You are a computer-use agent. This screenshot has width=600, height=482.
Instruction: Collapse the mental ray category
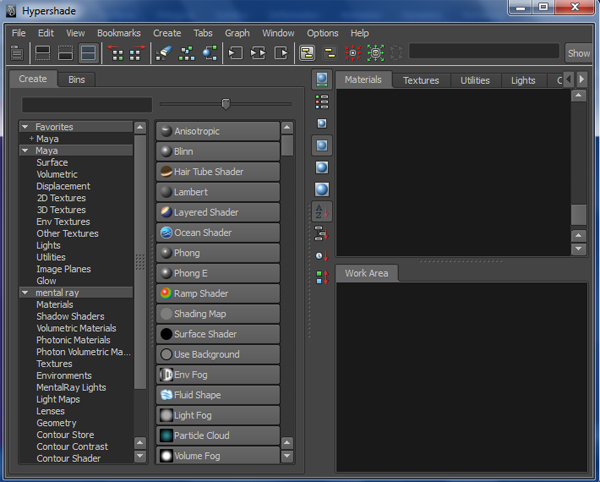tap(25, 293)
